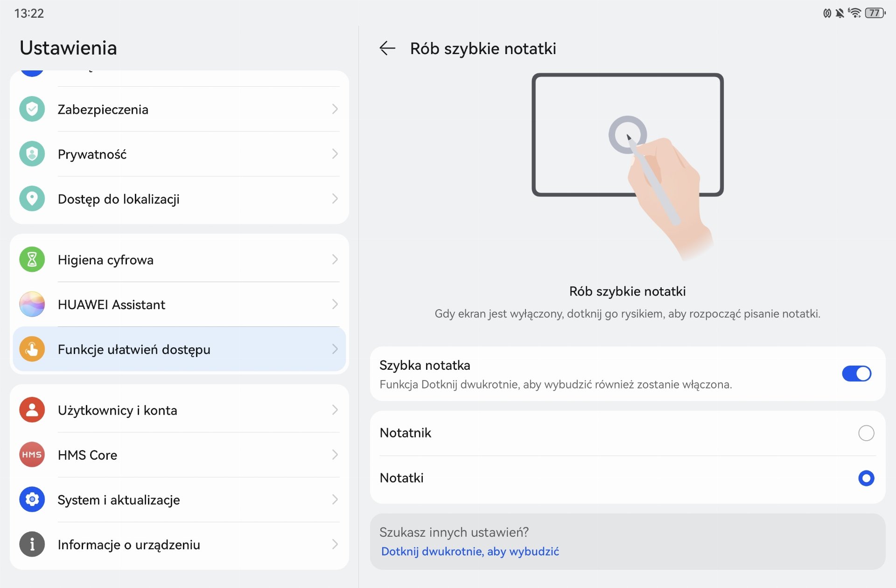The height and width of the screenshot is (588, 896).
Task: Open the HUAWEI Assistant settings entry
Action: click(x=179, y=304)
